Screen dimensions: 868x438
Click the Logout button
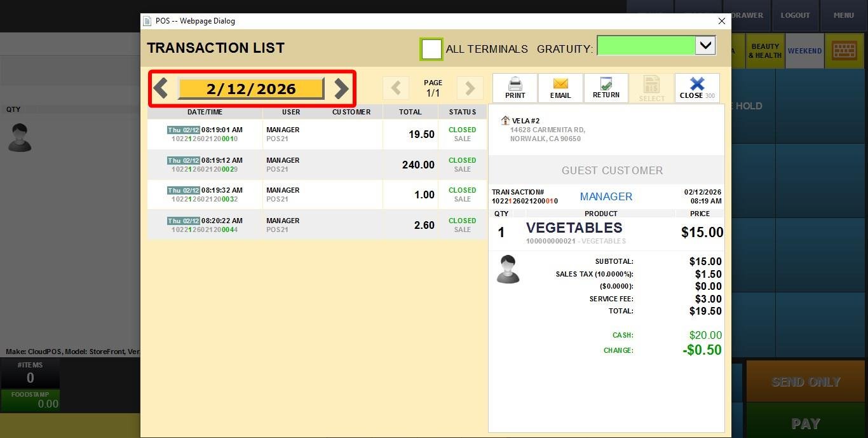click(x=795, y=15)
